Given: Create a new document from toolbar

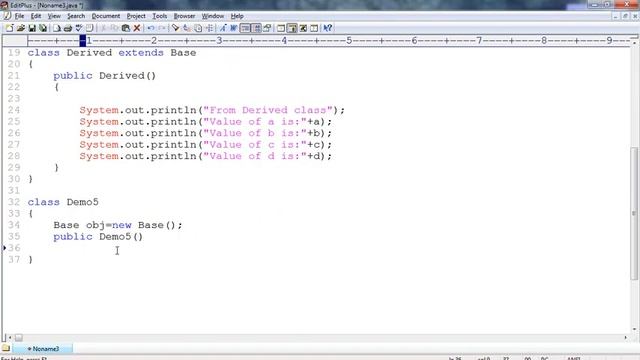Looking at the screenshot, I should [9, 28].
